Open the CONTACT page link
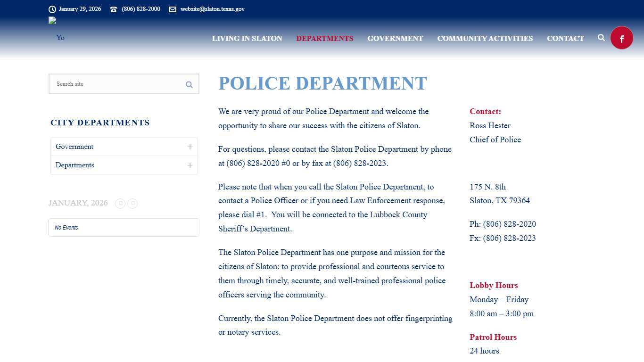 (x=565, y=39)
